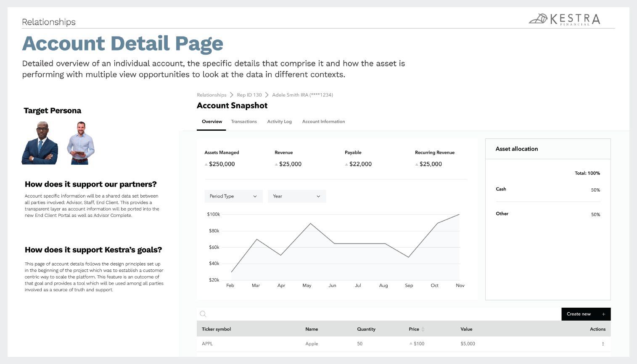
Task: Select the Overview tab
Action: point(212,121)
